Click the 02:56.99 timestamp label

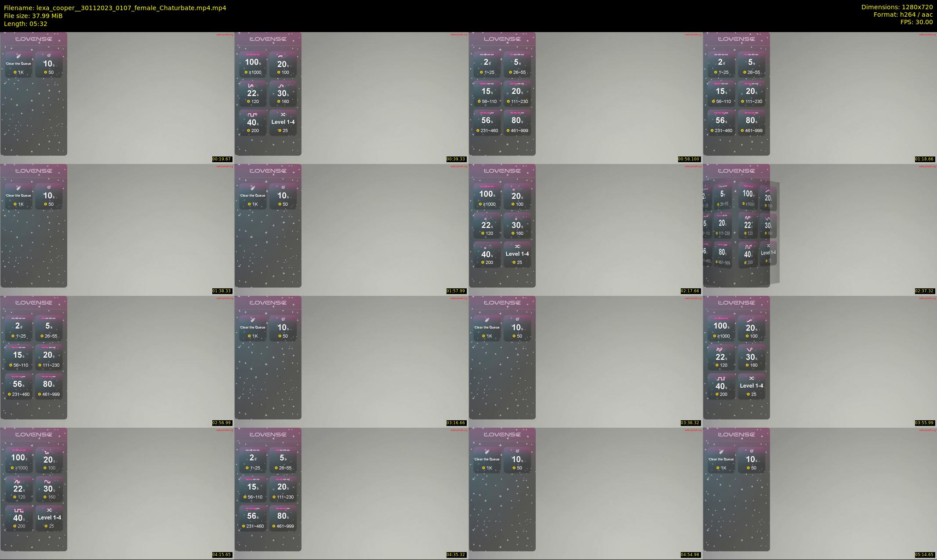click(222, 423)
